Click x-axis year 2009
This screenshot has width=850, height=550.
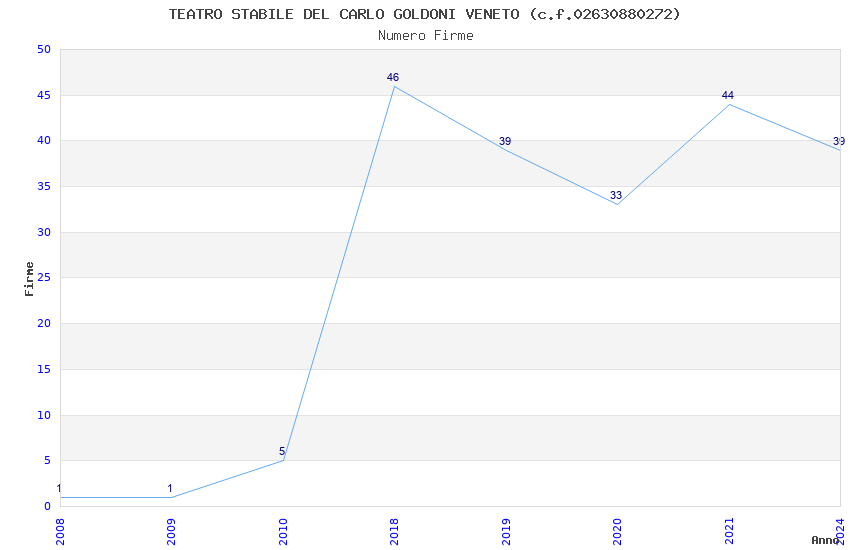coord(171,532)
